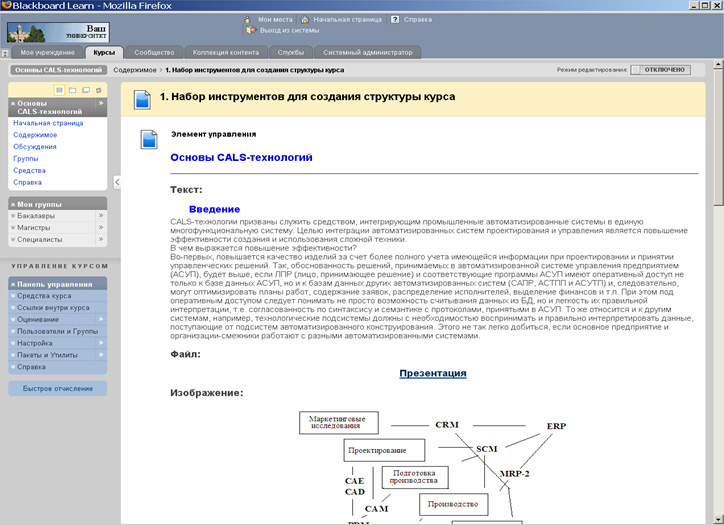Click the vertical scrollbar thumb
The height and width of the screenshot is (525, 724).
(x=718, y=136)
